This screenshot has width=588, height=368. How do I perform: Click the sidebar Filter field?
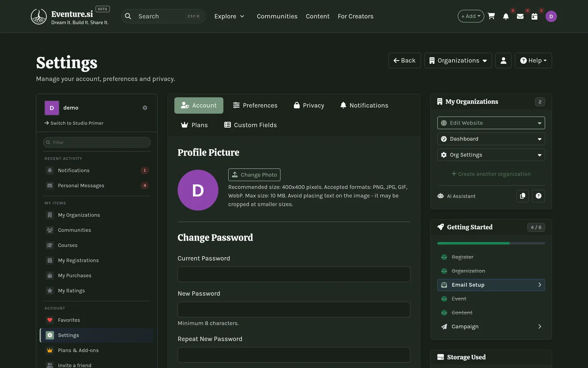pyautogui.click(x=97, y=142)
